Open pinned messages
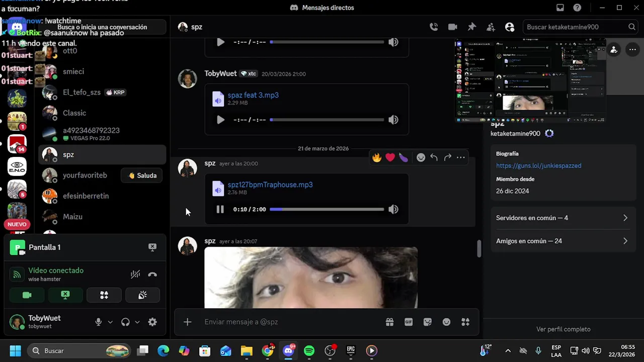The width and height of the screenshot is (644, 362). (x=471, y=27)
